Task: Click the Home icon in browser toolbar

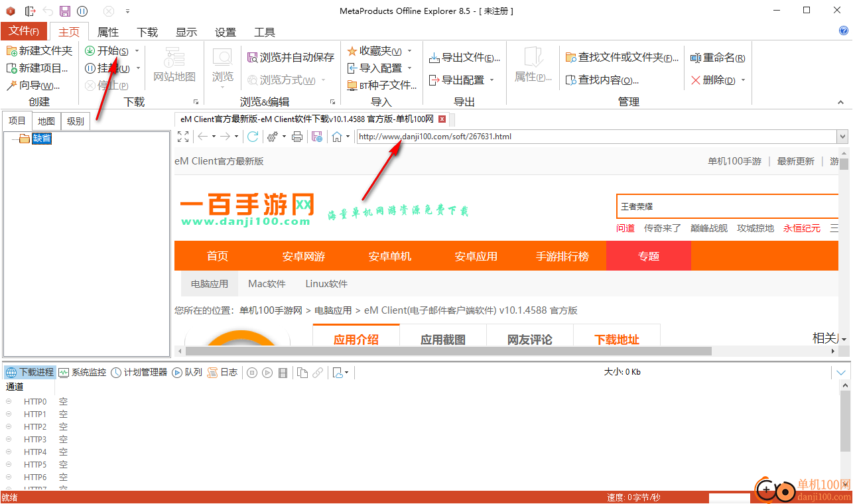Action: pos(337,137)
